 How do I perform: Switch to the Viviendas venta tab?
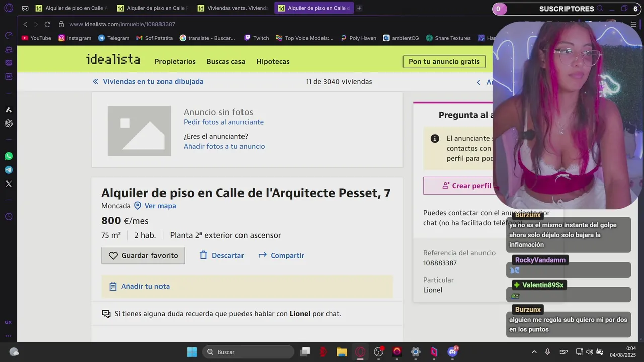233,8
